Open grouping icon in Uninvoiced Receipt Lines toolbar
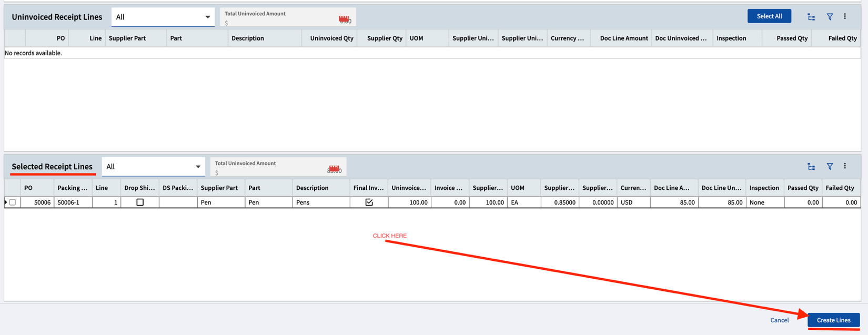This screenshot has height=335, width=868. click(x=811, y=17)
